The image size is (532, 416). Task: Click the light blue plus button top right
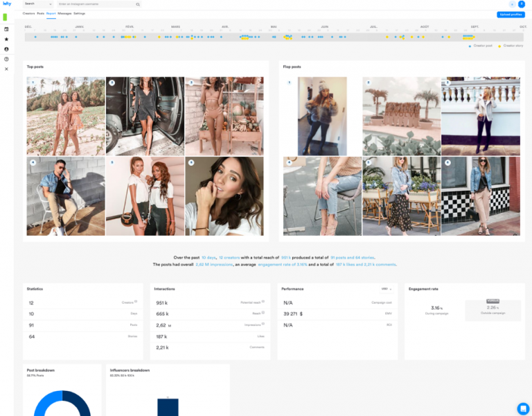[512, 4]
